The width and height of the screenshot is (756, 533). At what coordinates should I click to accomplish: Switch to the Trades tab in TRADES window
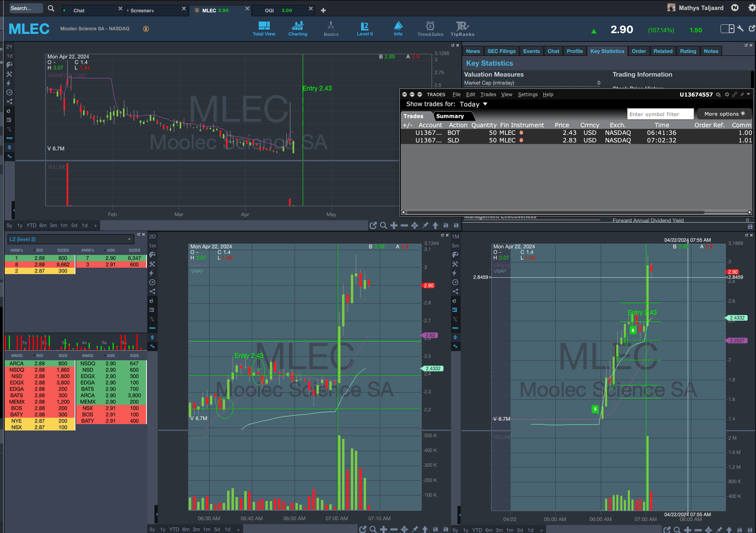pos(413,116)
